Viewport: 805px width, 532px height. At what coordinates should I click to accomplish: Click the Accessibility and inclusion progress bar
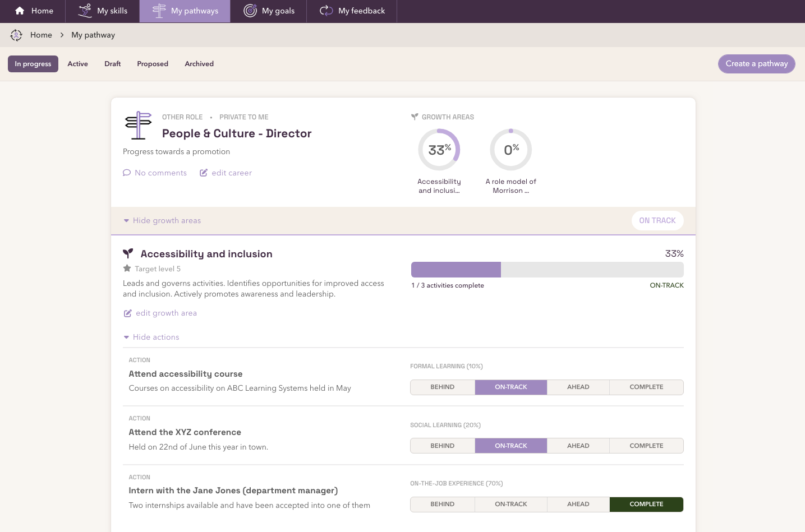548,270
